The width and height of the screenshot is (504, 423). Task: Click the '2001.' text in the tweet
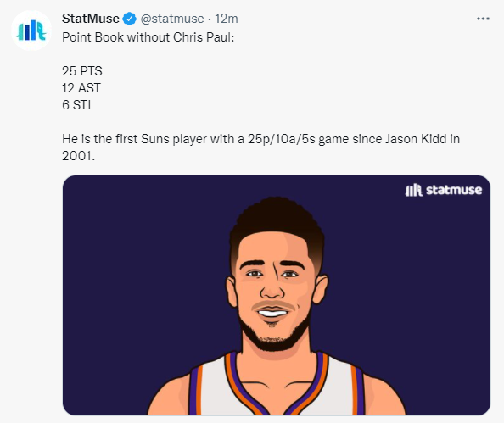pyautogui.click(x=78, y=156)
